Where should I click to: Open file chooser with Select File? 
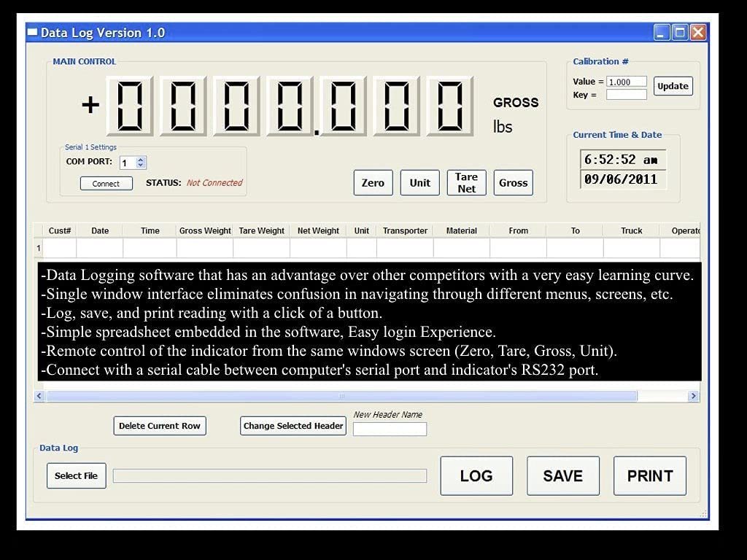tap(77, 476)
